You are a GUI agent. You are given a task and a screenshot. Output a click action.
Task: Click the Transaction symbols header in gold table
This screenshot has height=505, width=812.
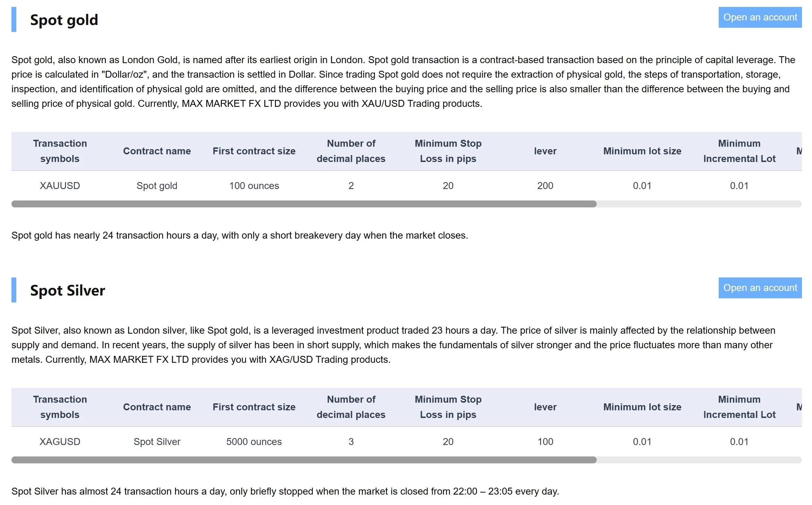60,151
